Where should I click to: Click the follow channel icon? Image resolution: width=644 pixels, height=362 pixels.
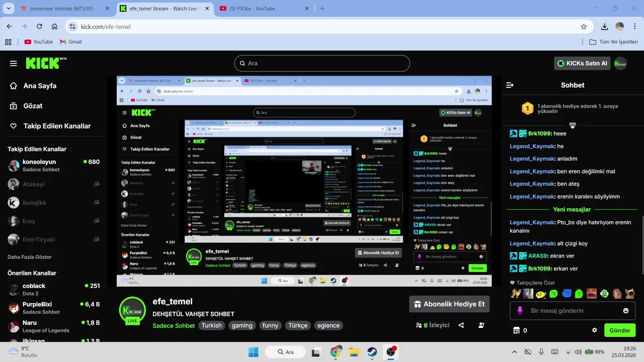(481, 325)
